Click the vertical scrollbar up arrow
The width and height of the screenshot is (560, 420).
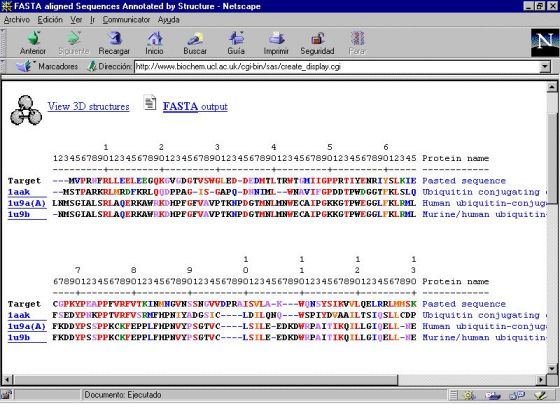point(552,87)
